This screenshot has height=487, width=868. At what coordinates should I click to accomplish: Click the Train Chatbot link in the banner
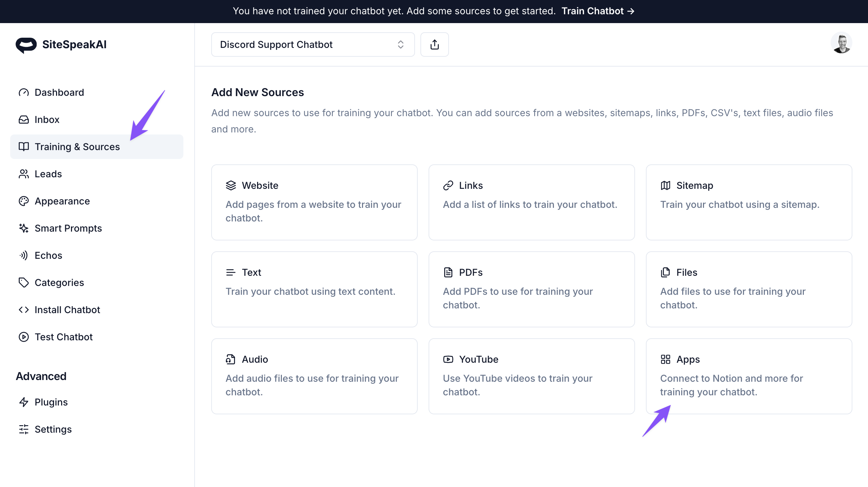(598, 11)
